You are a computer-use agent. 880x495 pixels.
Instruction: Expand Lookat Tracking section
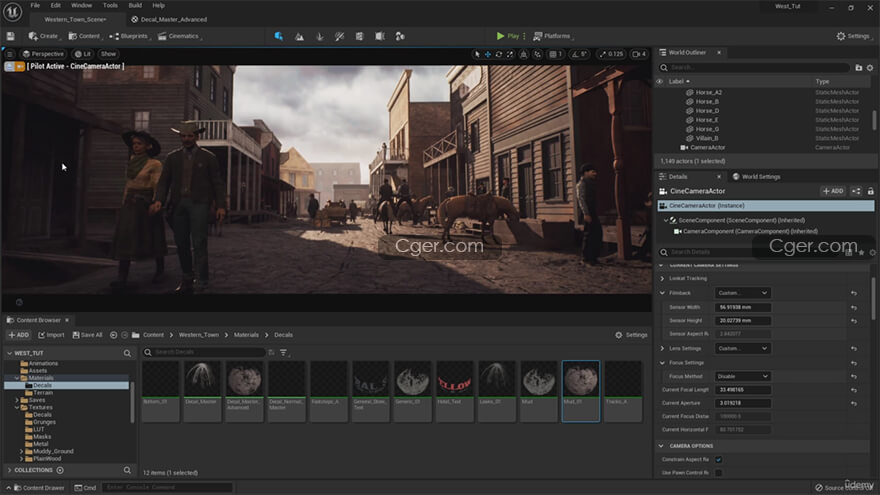point(662,278)
